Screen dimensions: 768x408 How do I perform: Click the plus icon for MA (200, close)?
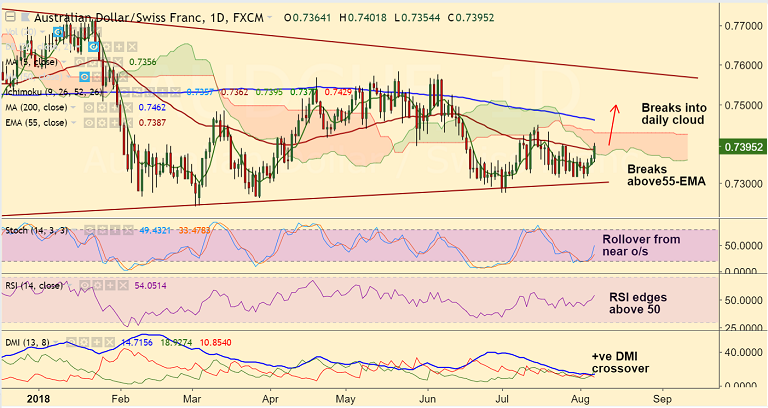click(115, 107)
